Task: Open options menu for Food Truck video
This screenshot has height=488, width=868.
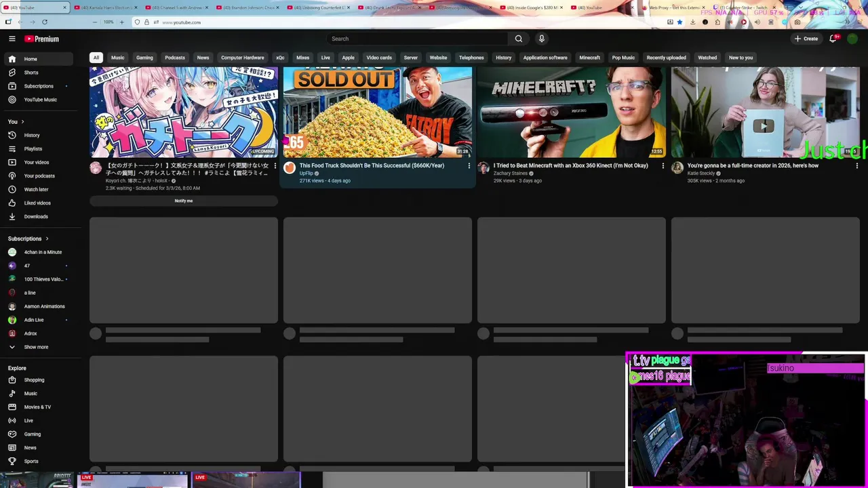Action: click(x=469, y=165)
